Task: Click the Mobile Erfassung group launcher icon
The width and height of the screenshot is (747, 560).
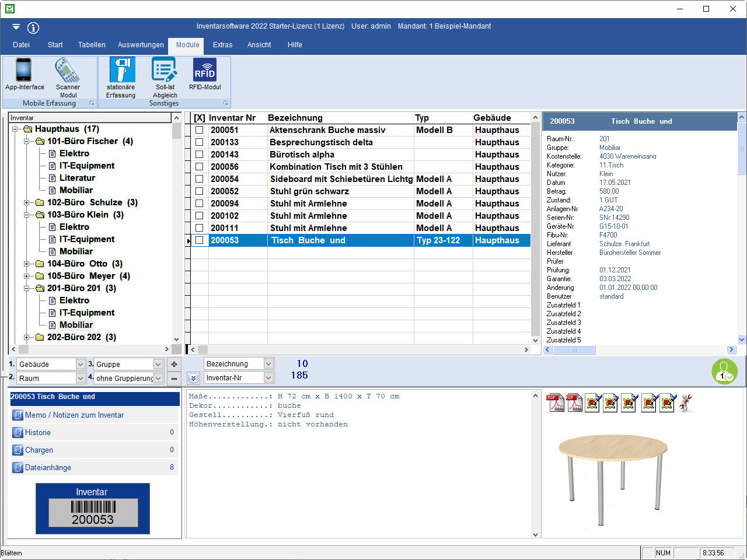Action: 92,103
